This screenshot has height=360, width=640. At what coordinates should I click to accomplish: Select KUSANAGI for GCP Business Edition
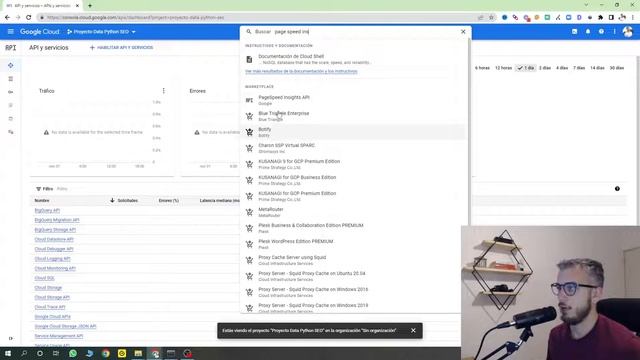[x=354, y=180]
